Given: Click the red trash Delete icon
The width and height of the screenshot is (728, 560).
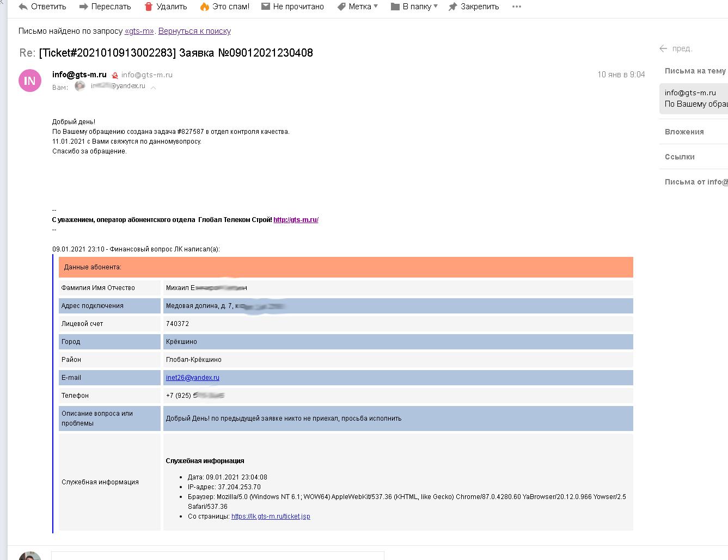Looking at the screenshot, I should pyautogui.click(x=149, y=7).
